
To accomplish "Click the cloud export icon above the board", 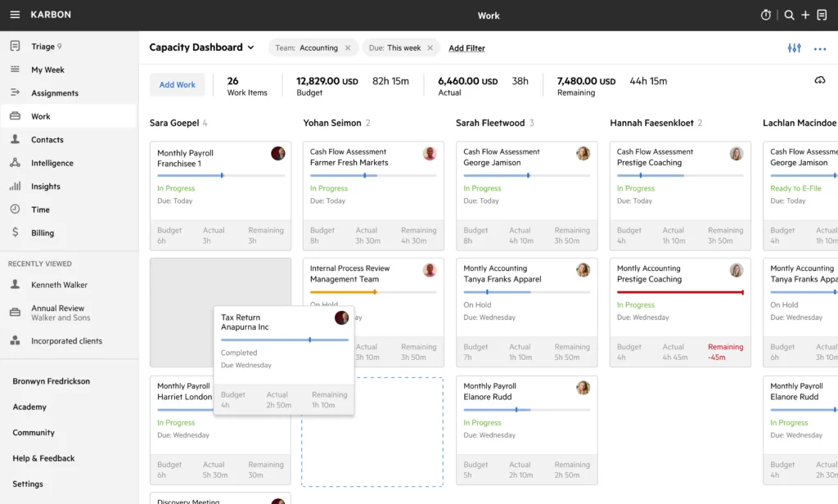I will (819, 80).
